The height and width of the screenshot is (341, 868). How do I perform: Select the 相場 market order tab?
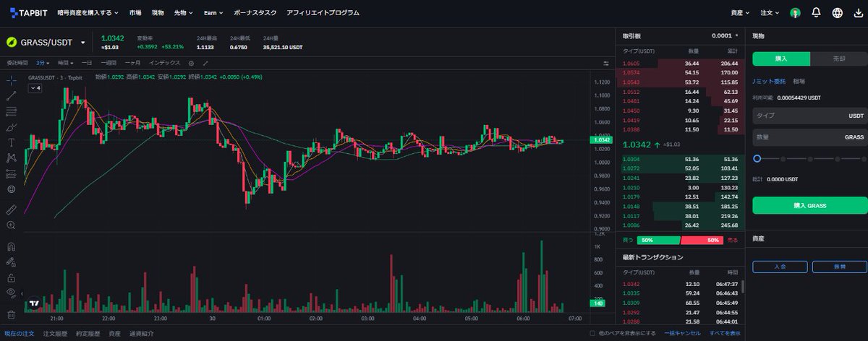799,82
